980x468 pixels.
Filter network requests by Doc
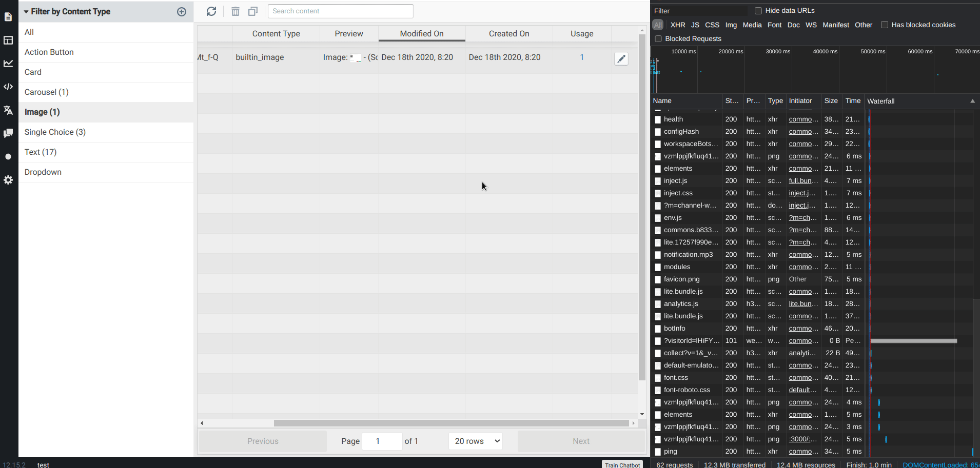click(x=794, y=25)
